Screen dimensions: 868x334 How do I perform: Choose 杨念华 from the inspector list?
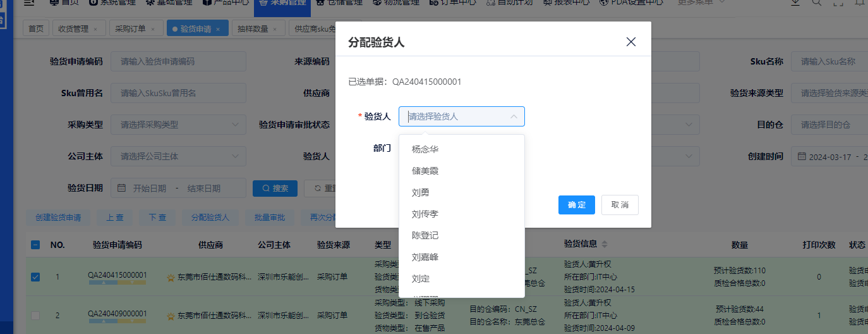click(462, 149)
